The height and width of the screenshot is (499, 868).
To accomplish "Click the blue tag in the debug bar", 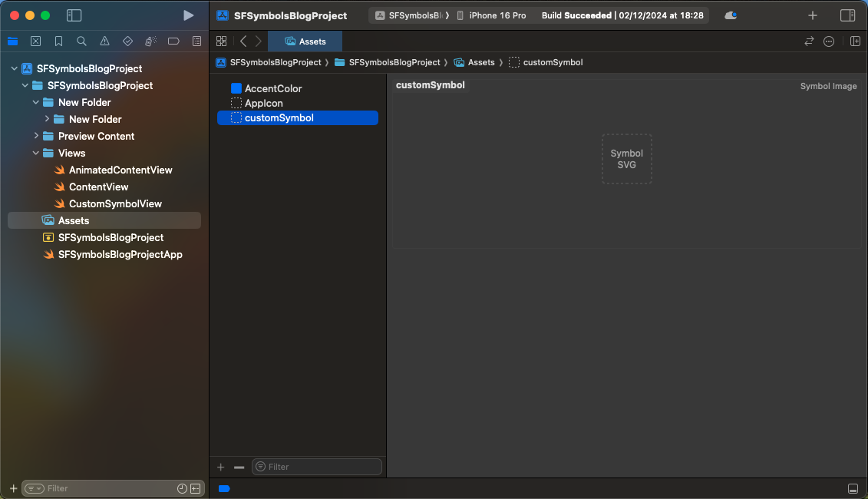I will point(224,488).
